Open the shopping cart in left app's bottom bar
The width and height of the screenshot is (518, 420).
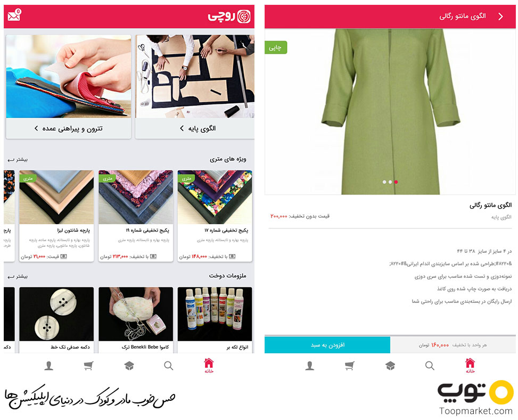pyautogui.click(x=88, y=366)
